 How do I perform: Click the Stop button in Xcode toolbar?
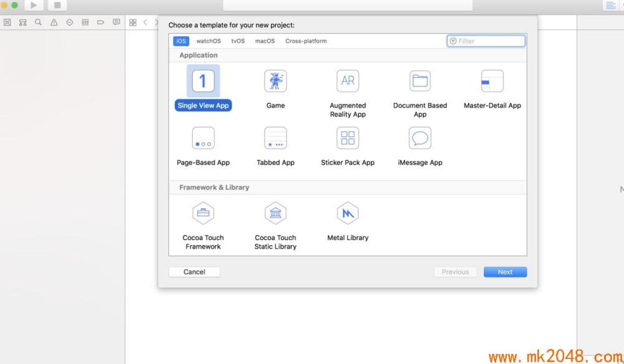(x=57, y=5)
